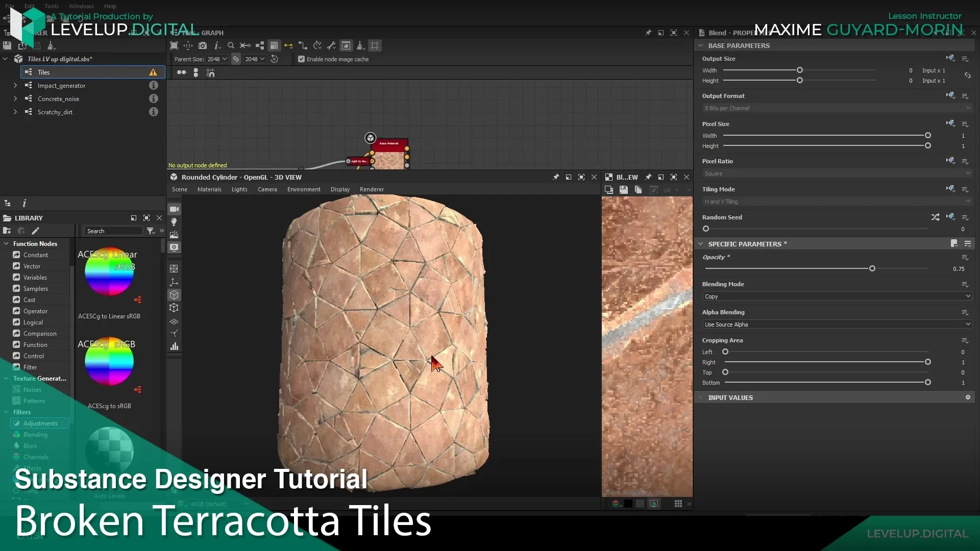The height and width of the screenshot is (551, 980).
Task: Click the magnifier search icon in graph toolbar
Action: point(231,45)
